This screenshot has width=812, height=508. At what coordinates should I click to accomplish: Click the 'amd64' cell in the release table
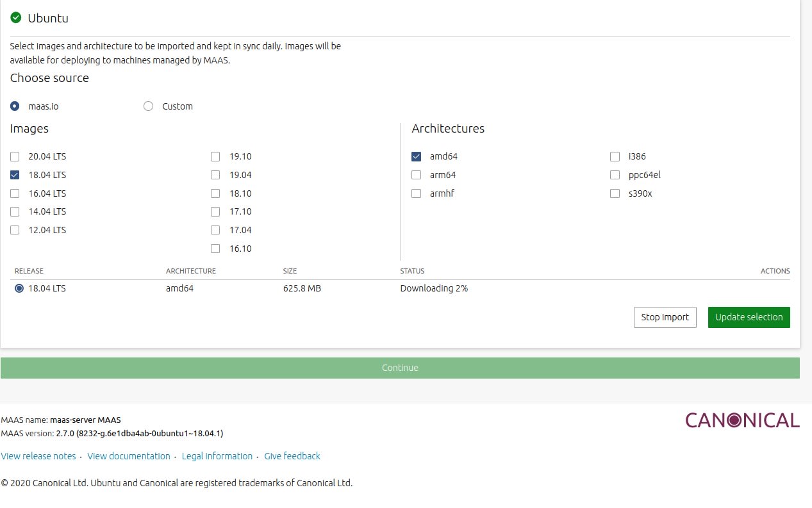tap(179, 288)
